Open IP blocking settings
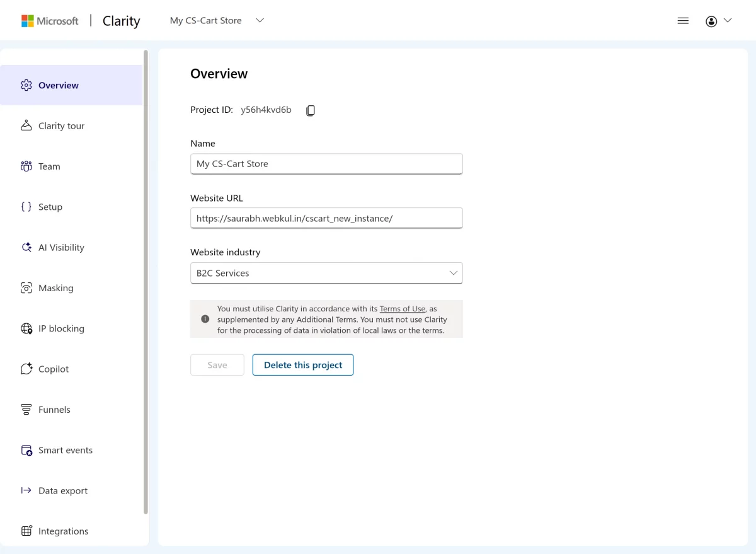This screenshot has height=554, width=756. (x=71, y=328)
